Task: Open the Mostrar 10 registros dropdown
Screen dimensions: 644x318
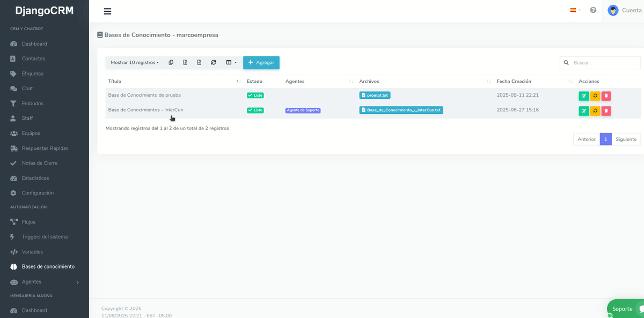Action: (135, 63)
